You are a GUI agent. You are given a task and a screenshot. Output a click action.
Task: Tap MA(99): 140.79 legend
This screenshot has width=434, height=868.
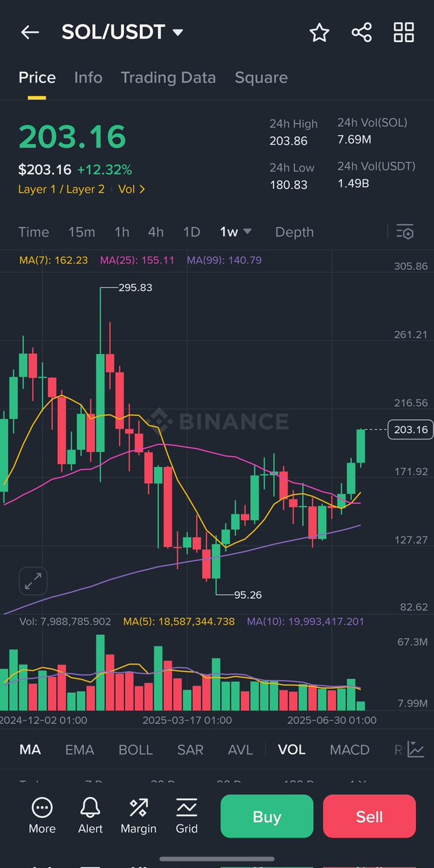(224, 260)
